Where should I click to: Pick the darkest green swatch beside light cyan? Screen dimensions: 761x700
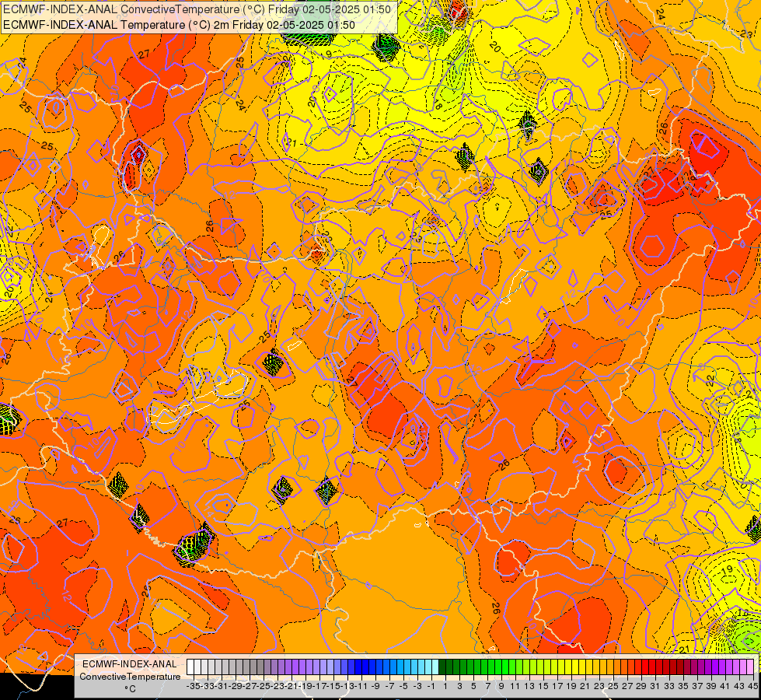click(x=442, y=667)
